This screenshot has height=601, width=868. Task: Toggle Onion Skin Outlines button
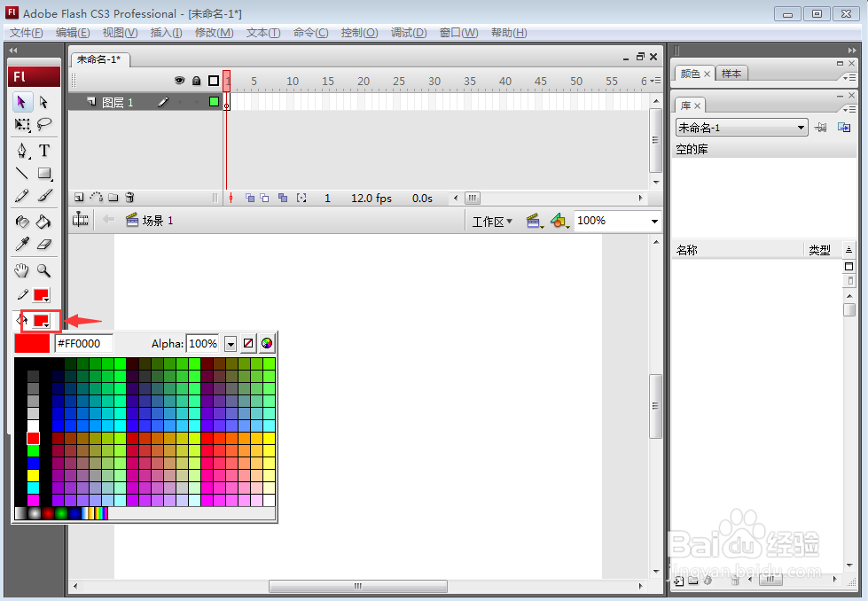264,199
